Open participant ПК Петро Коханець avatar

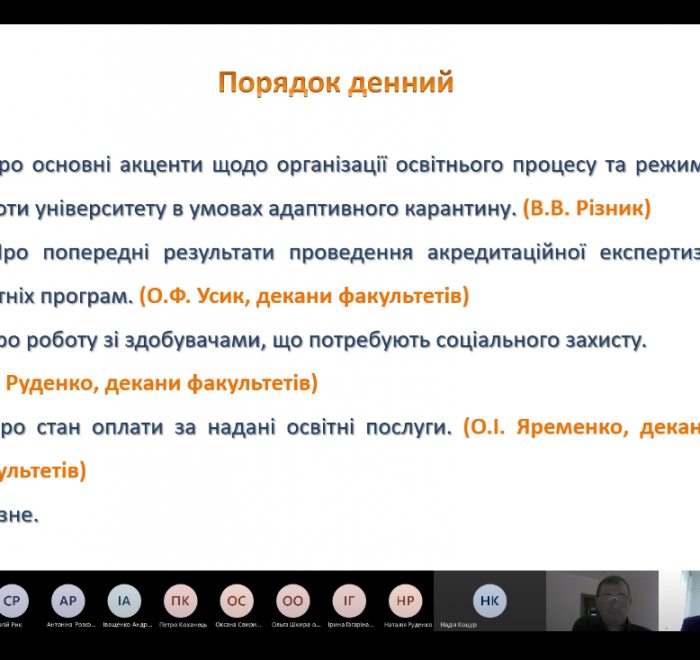click(x=180, y=601)
